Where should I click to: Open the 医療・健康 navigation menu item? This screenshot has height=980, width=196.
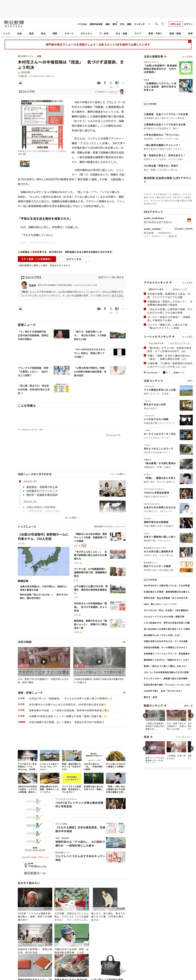tap(175, 33)
